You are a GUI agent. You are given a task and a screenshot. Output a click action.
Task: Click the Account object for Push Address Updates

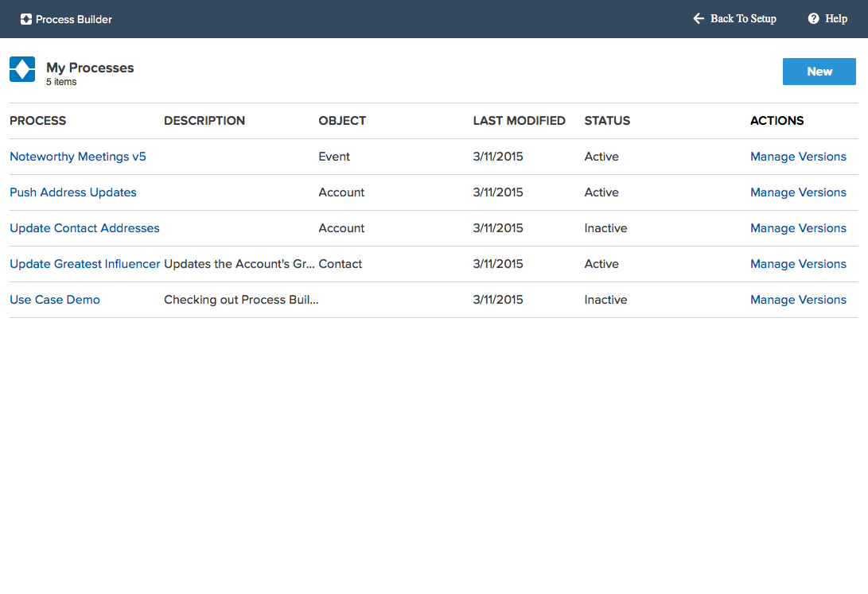pos(341,192)
